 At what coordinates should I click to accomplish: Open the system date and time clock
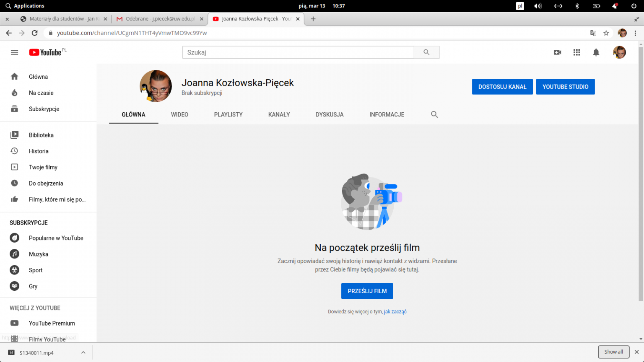click(322, 6)
